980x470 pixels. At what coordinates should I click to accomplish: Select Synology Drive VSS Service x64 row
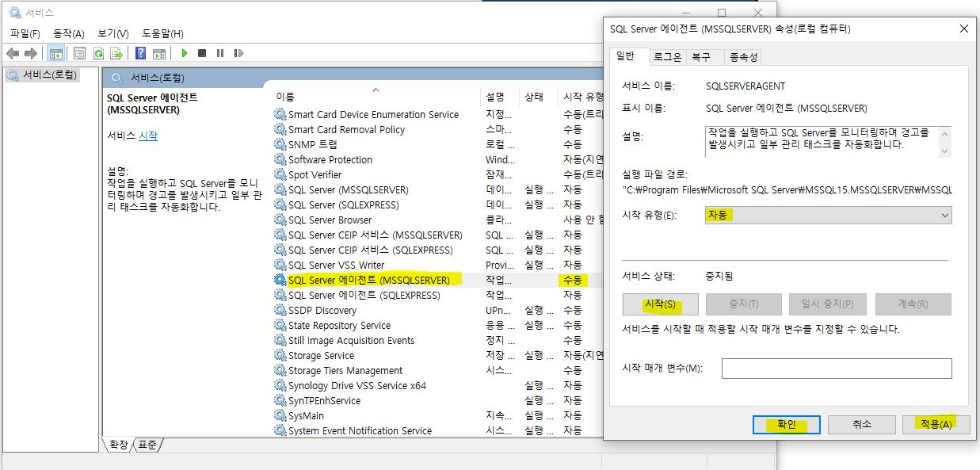(438, 385)
